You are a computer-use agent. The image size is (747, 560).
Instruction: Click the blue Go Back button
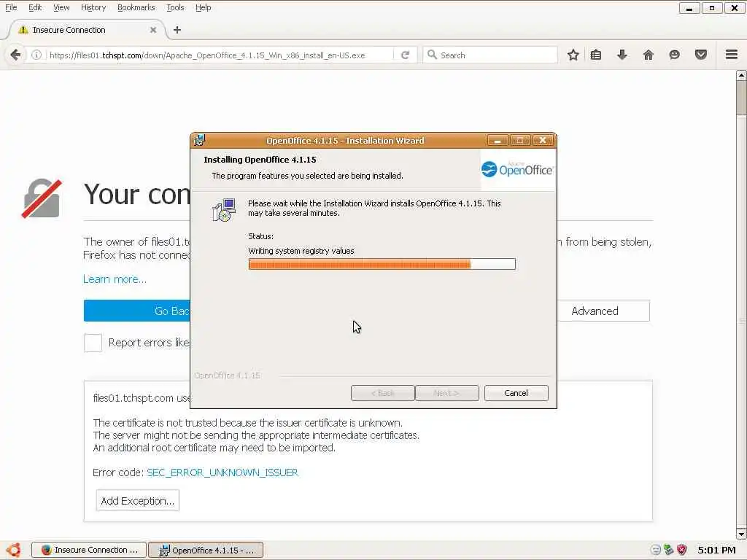coord(137,311)
